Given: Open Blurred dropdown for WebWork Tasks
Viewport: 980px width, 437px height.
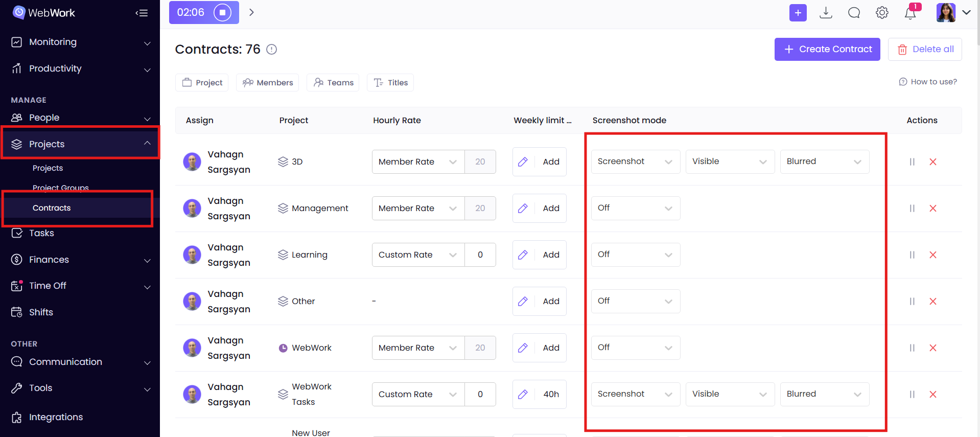Looking at the screenshot, I should coord(824,395).
